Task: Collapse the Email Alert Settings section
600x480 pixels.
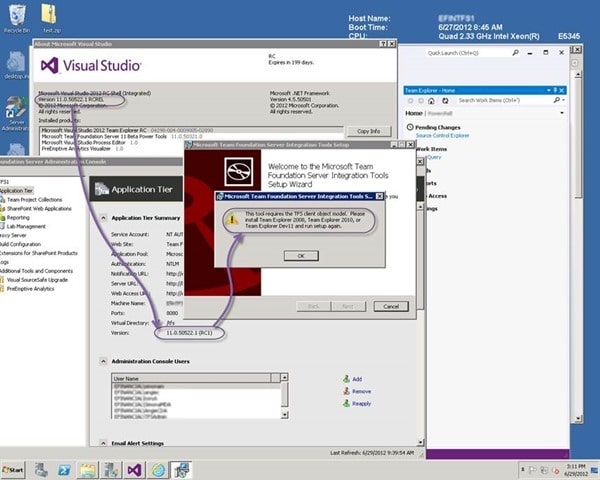Action: click(x=103, y=443)
